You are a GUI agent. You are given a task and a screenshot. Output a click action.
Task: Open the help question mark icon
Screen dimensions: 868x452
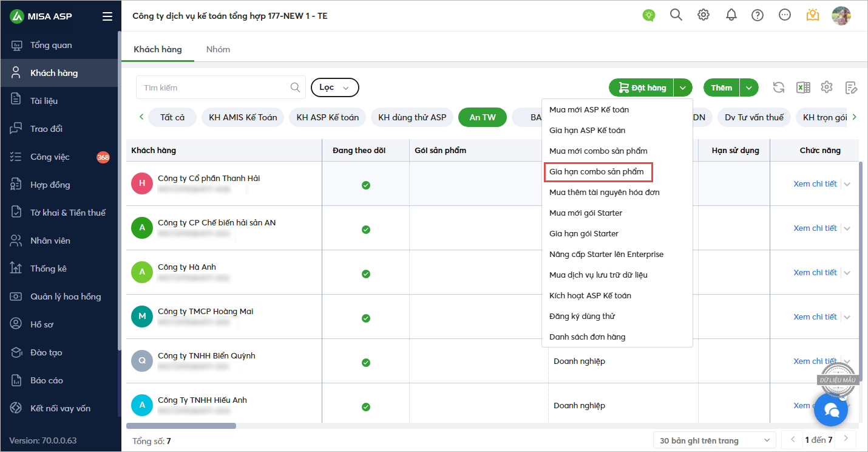click(x=758, y=15)
